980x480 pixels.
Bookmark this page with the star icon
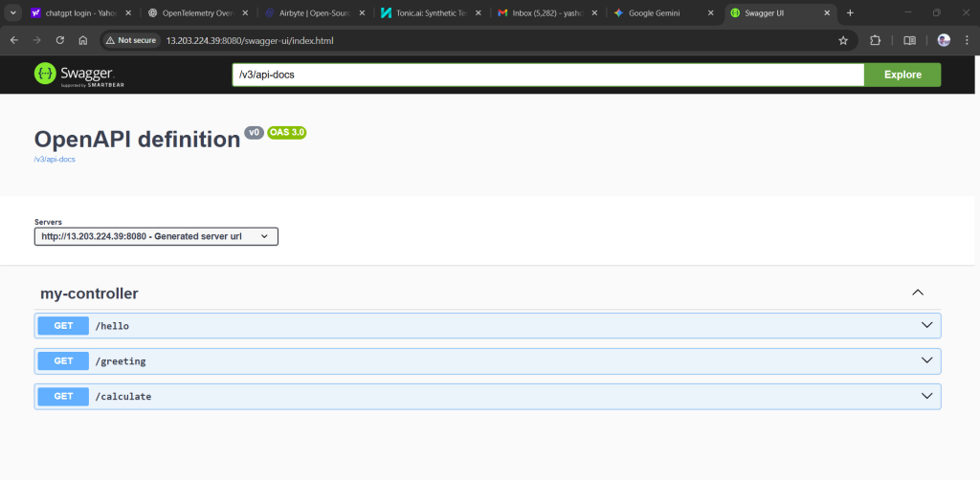pos(843,40)
